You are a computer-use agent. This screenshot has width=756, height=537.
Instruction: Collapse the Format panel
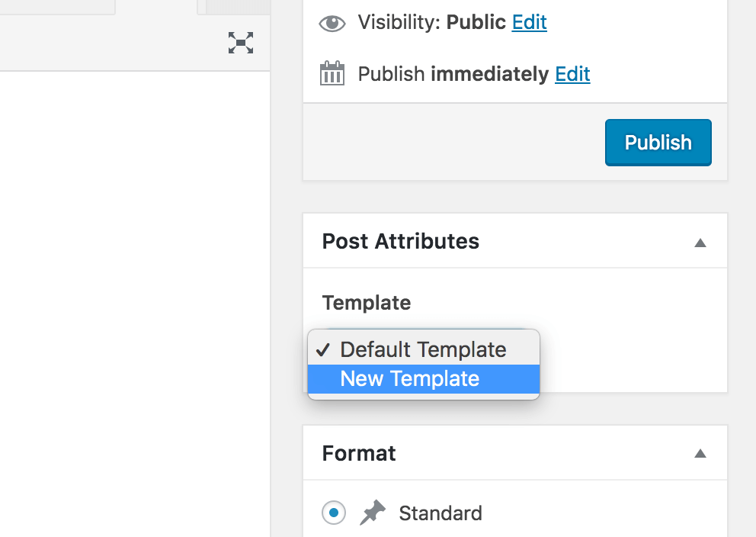(700, 452)
